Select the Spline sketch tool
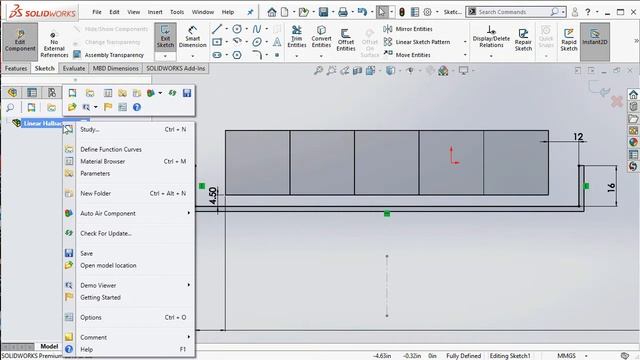The image size is (640, 360). (x=257, y=29)
